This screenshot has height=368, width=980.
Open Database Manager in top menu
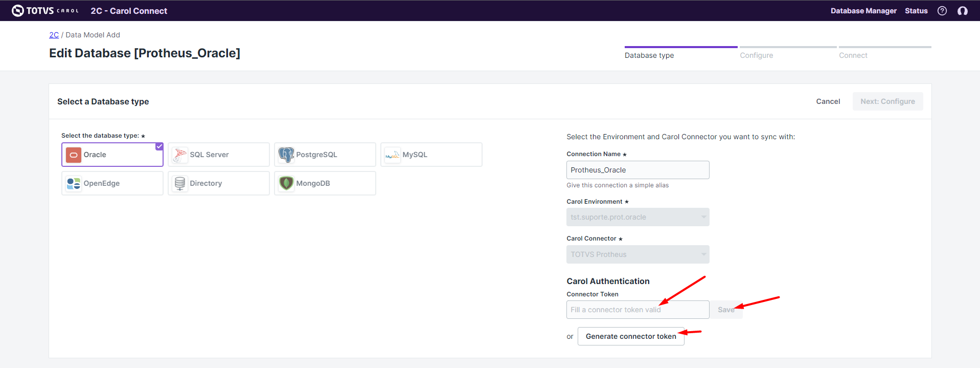[x=863, y=11]
